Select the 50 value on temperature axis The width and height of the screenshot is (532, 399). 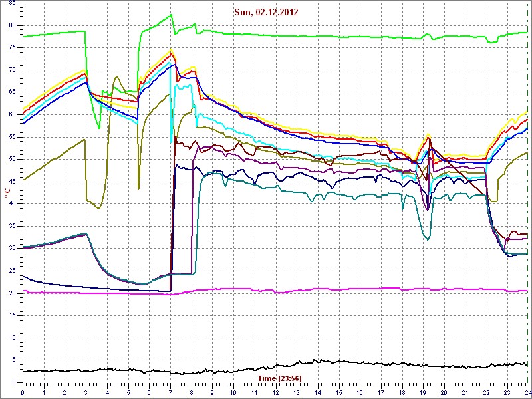pyautogui.click(x=12, y=159)
